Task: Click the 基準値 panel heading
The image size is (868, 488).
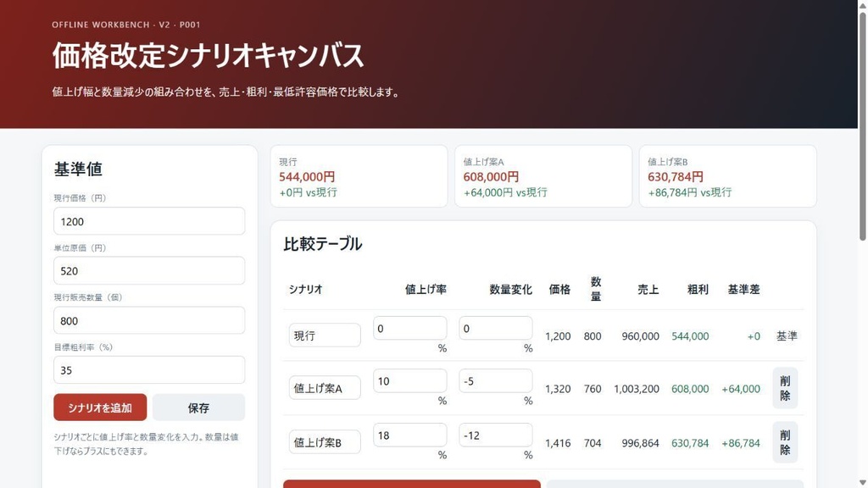Action: point(78,169)
